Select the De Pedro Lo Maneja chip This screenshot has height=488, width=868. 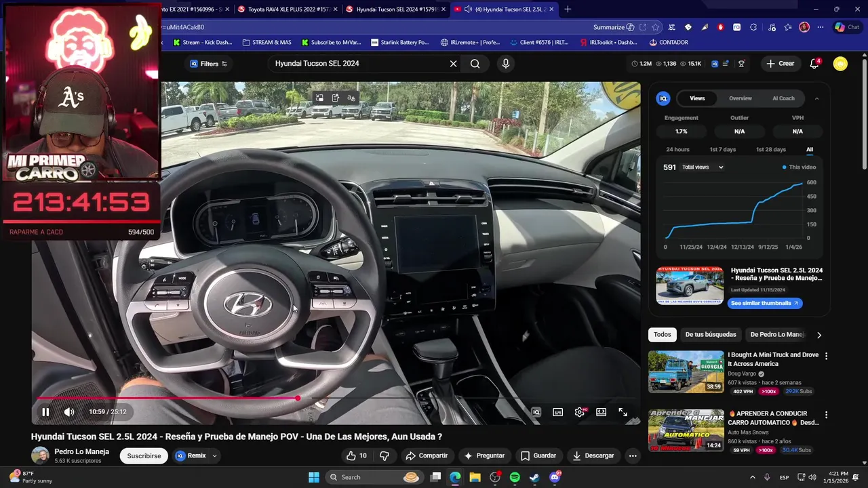tap(777, 335)
